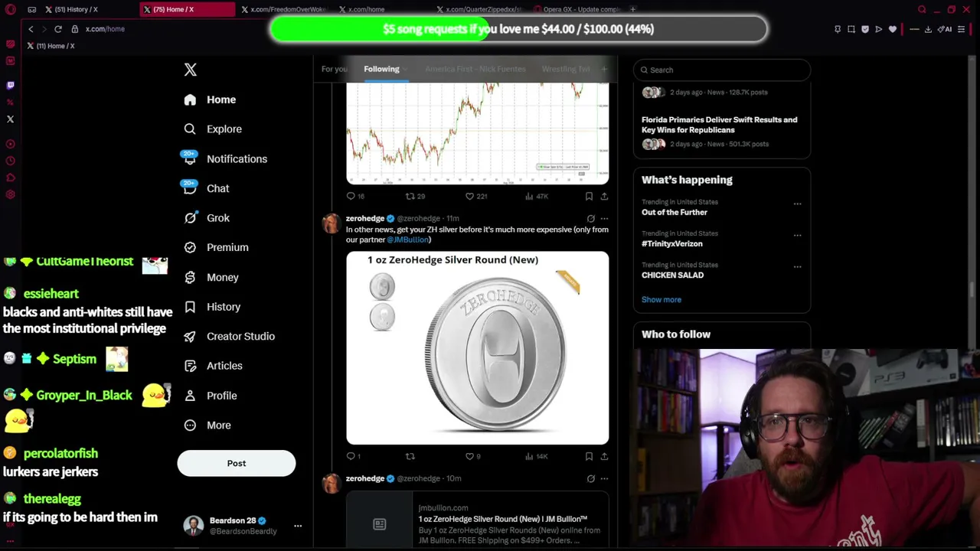Open Notifications from the X sidebar

[225, 159]
